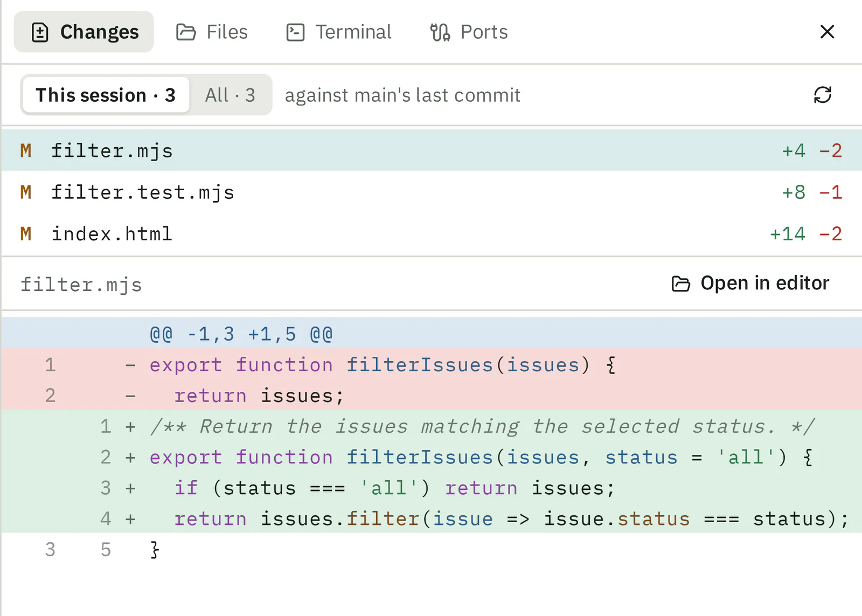The height and width of the screenshot is (616, 862).
Task: Select filter.mjs in the changed files list
Action: [x=431, y=150]
